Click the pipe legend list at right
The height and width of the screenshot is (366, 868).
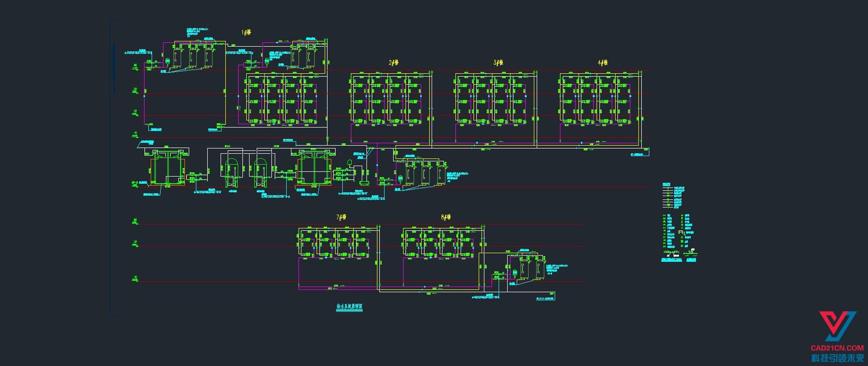[673, 196]
